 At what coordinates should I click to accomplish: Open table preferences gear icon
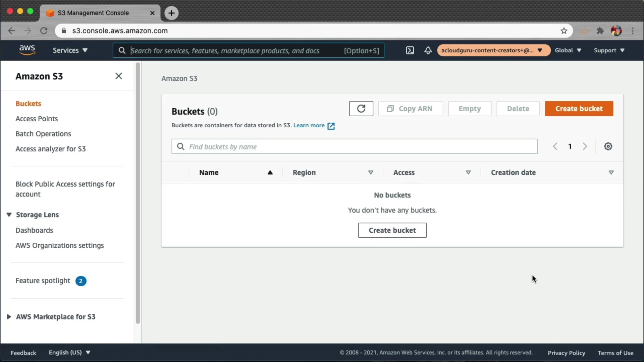[608, 146]
